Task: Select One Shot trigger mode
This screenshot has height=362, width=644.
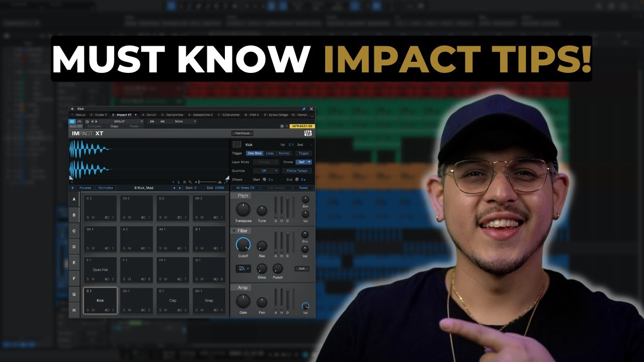Action: (255, 153)
